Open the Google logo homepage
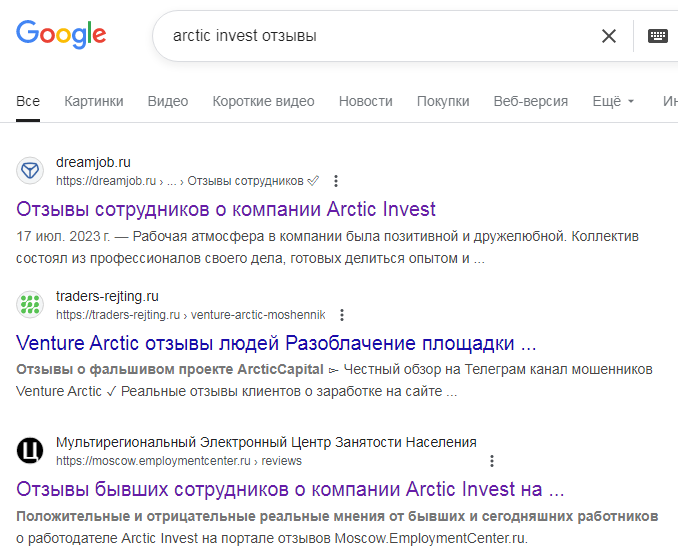Image resolution: width=678 pixels, height=559 pixels. coord(61,34)
